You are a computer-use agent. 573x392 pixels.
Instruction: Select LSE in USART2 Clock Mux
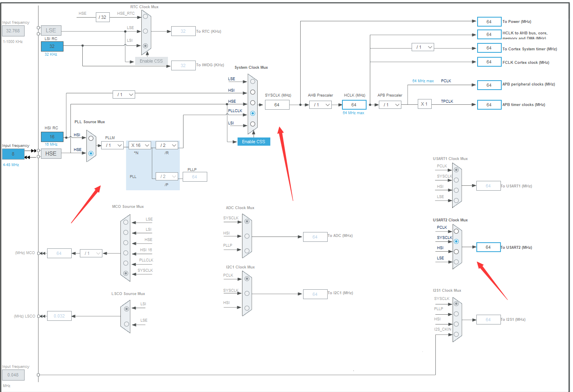tap(456, 262)
